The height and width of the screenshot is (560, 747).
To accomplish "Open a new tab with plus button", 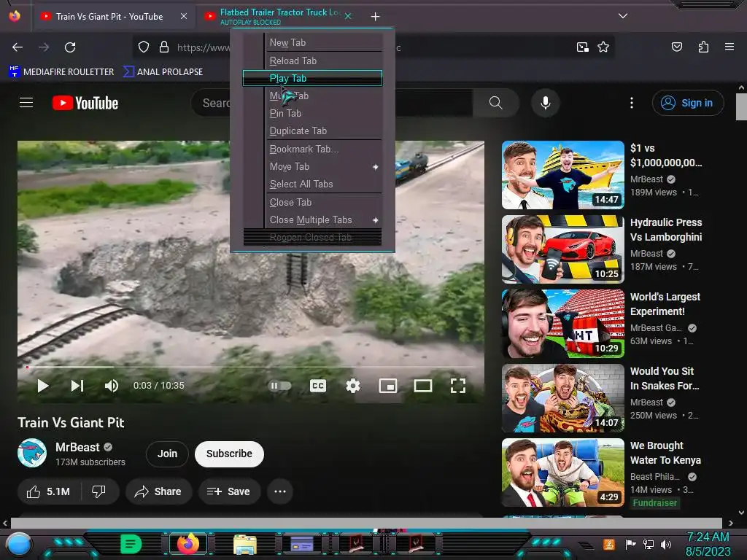I will pos(376,17).
